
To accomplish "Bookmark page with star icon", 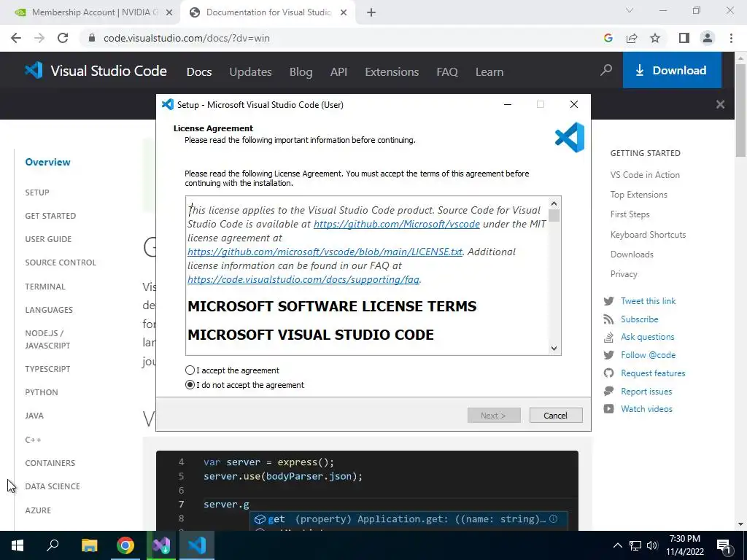I will pos(656,38).
